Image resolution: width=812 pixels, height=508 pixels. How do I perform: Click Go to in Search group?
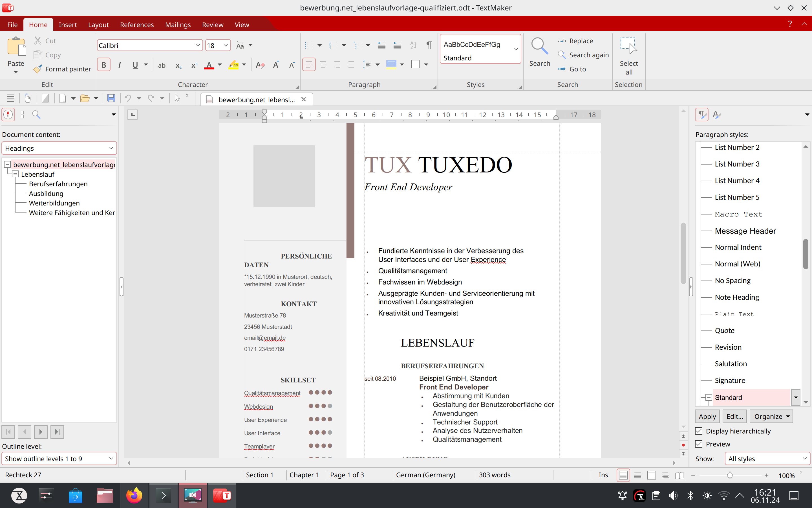572,69
